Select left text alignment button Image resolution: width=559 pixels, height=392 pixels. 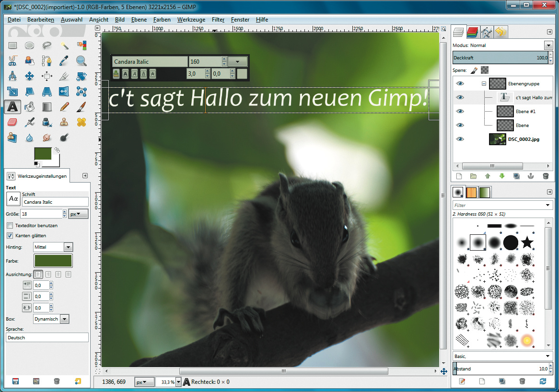tap(38, 274)
